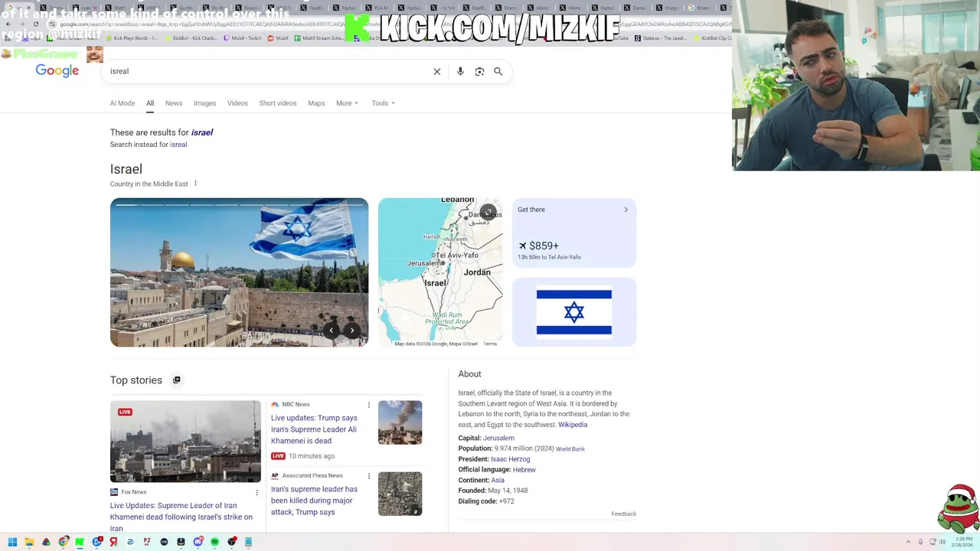This screenshot has height=551, width=980.
Task: Open the NBC News story thumbnail
Action: tap(400, 422)
